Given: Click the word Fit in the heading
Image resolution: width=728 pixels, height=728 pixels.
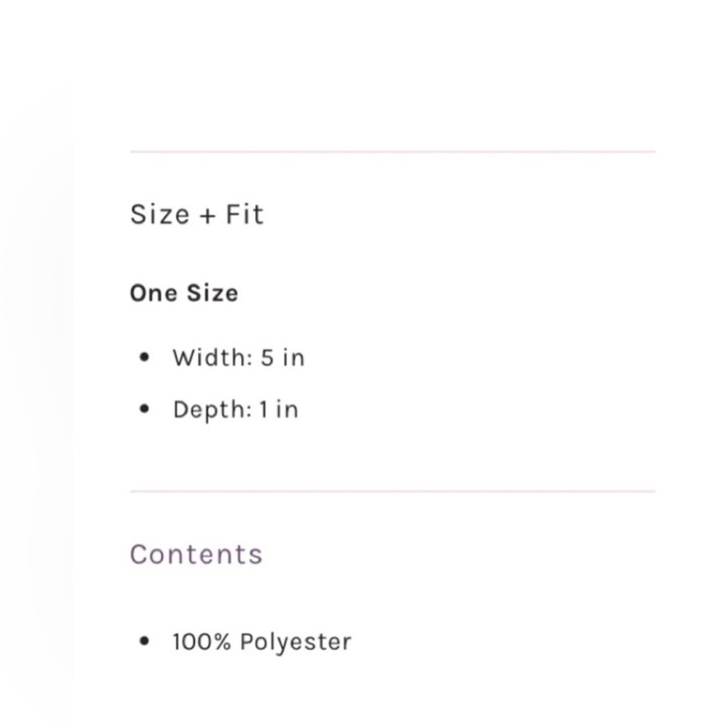Looking at the screenshot, I should click(x=245, y=215).
